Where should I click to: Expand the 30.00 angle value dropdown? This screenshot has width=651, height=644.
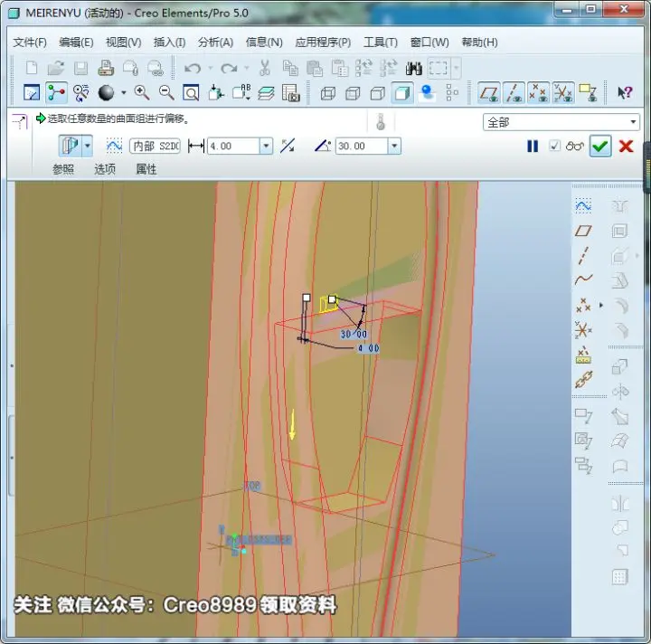[x=394, y=147]
